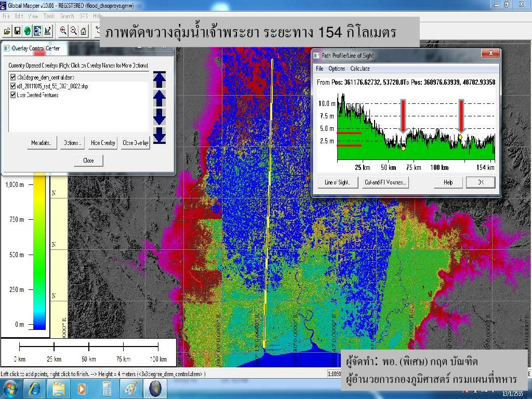
Task: Click the globe download online data icon
Action: (28, 31)
